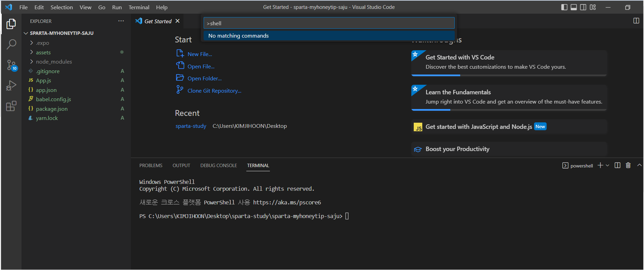Split the terminal pane

(x=617, y=165)
